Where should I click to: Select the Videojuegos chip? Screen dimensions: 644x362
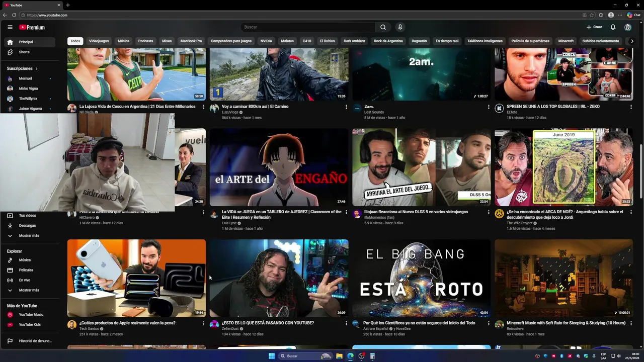point(99,41)
